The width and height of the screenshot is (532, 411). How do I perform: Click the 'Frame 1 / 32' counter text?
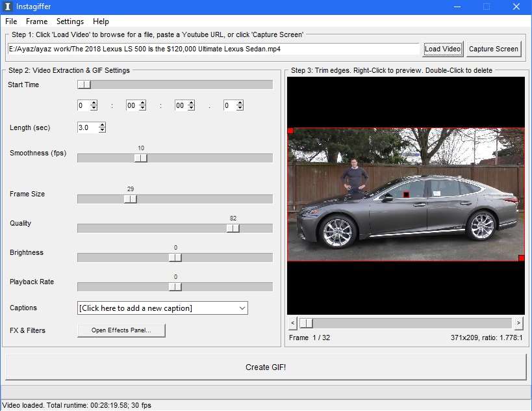tap(309, 338)
